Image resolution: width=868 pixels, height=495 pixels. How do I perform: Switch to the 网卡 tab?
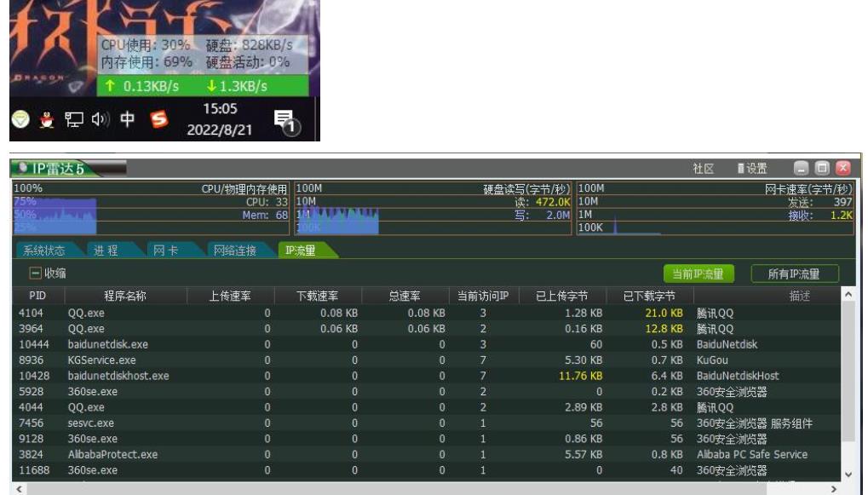[x=165, y=250]
